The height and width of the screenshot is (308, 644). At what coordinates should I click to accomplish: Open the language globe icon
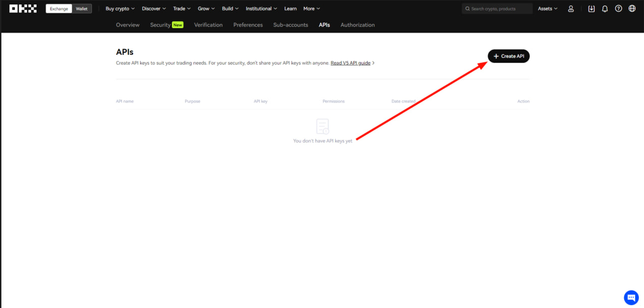633,8
